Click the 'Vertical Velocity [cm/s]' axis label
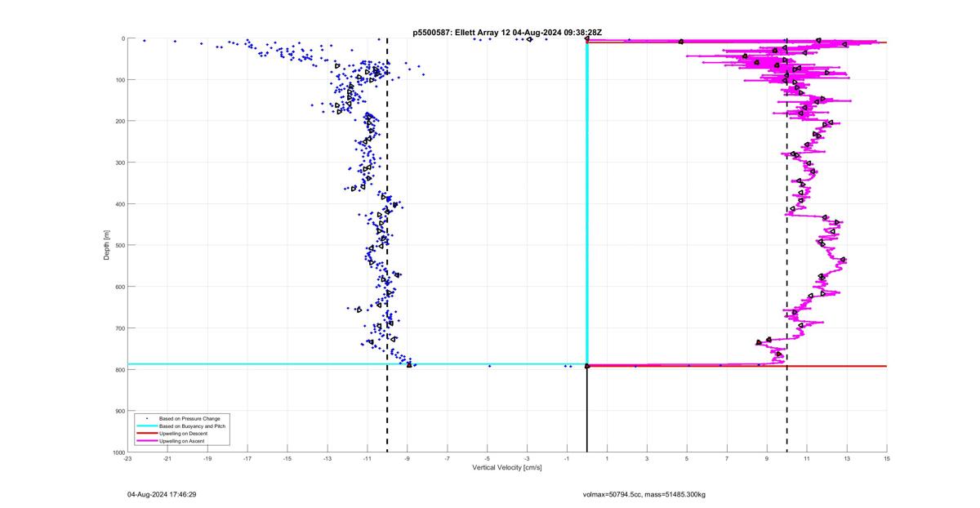The image size is (980, 508). click(x=507, y=467)
